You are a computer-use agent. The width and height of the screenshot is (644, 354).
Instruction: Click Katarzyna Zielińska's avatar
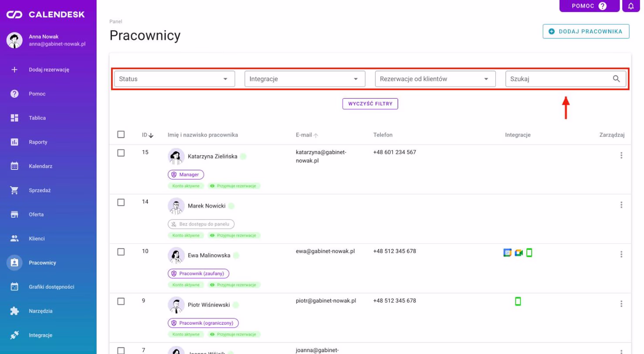[176, 157]
